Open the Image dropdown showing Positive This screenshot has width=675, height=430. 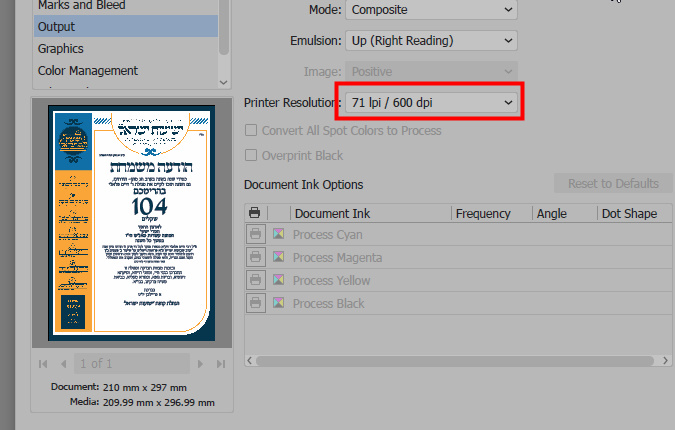pos(431,71)
